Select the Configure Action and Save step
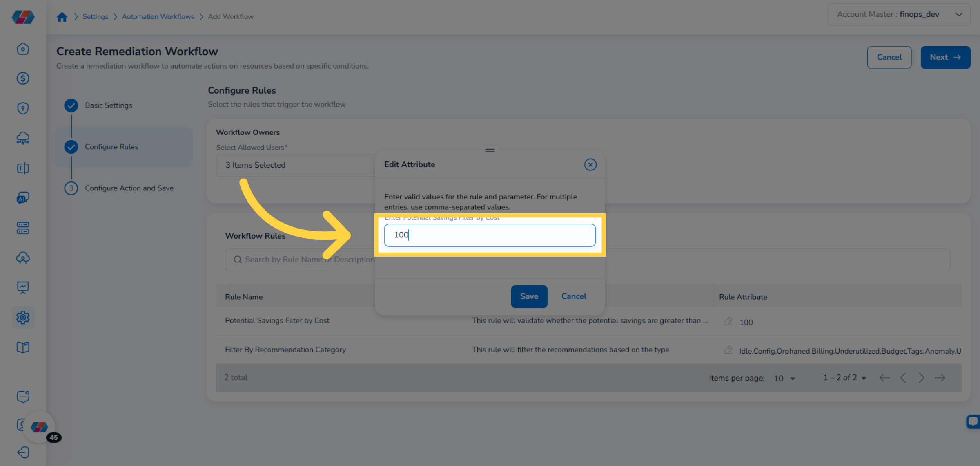This screenshot has height=466, width=980. coord(129,188)
